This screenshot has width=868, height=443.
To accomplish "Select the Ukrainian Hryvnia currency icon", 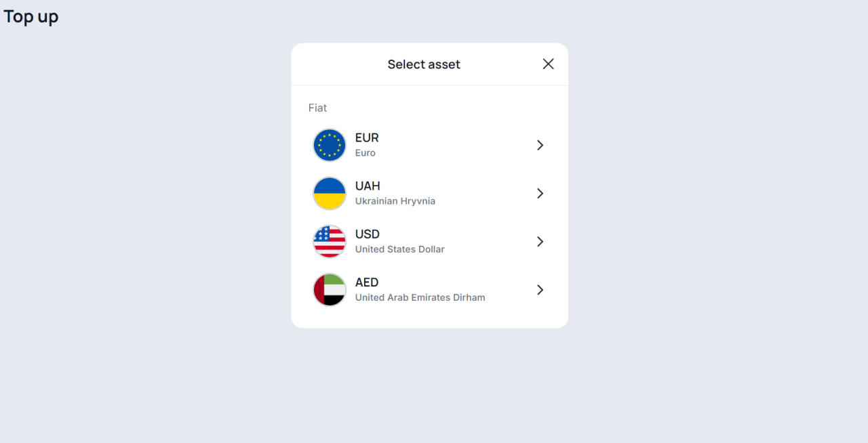I will tap(329, 193).
